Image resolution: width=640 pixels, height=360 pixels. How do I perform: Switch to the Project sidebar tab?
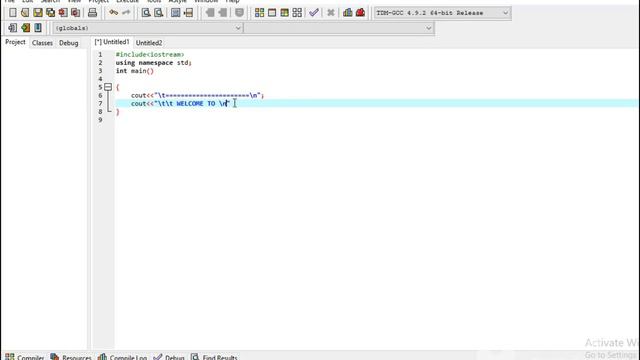click(15, 42)
